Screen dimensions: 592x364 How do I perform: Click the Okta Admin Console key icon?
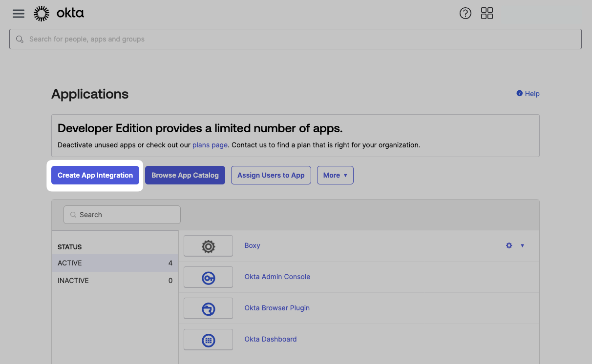point(208,277)
